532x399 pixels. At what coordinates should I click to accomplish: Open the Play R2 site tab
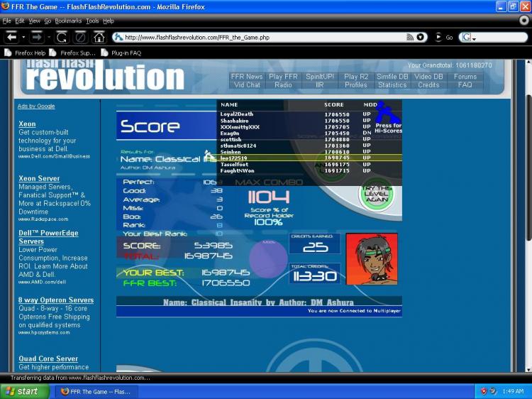coord(356,77)
